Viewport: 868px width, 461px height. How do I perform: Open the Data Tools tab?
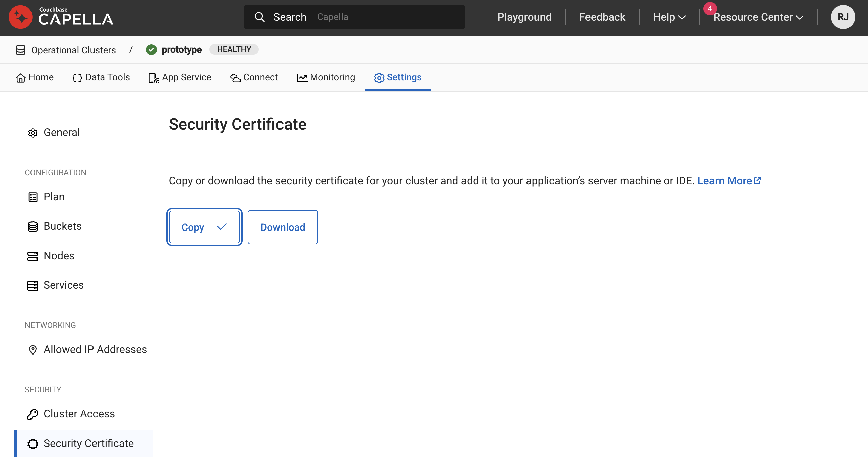[101, 77]
